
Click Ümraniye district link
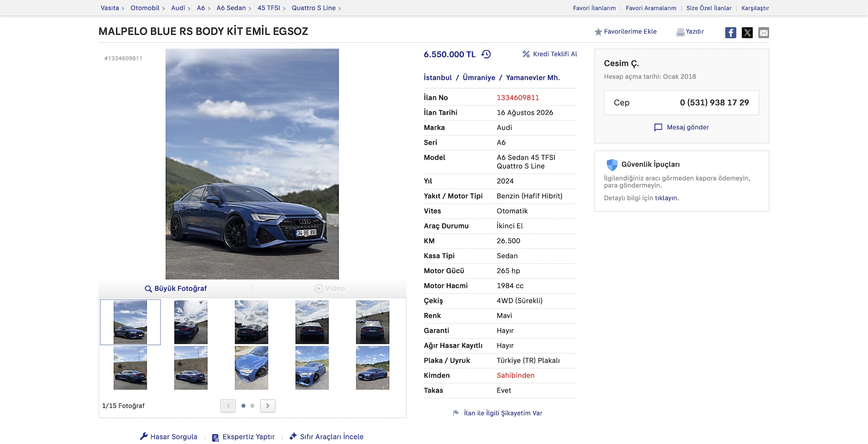479,77
